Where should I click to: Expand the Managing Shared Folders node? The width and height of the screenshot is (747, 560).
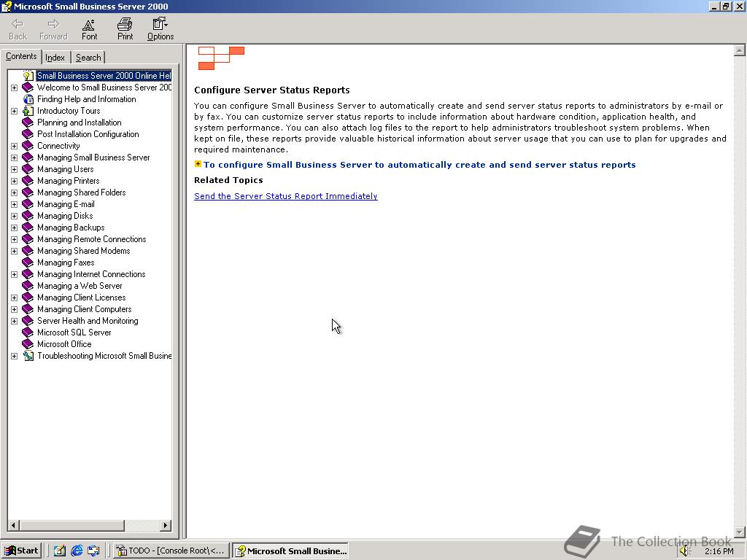coord(15,192)
